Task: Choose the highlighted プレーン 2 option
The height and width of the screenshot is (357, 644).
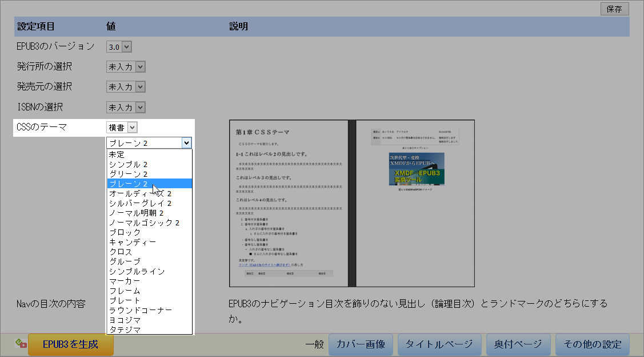Action: click(x=149, y=184)
